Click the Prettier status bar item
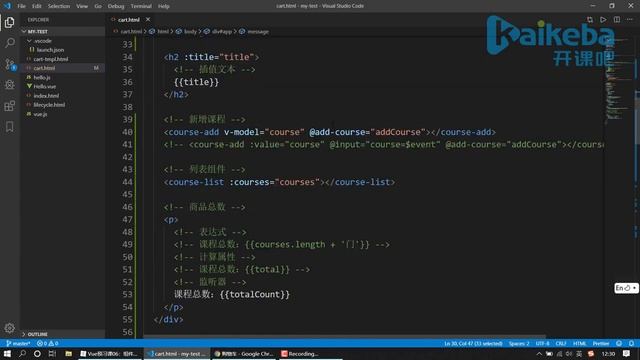Screen dimensions: 640x360 click(601, 343)
